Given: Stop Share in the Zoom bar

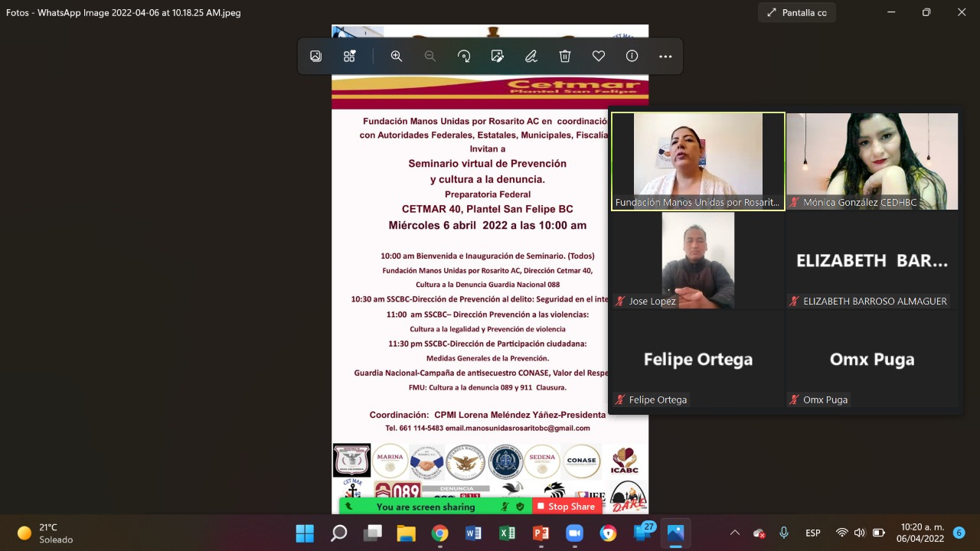Looking at the screenshot, I should click(566, 507).
